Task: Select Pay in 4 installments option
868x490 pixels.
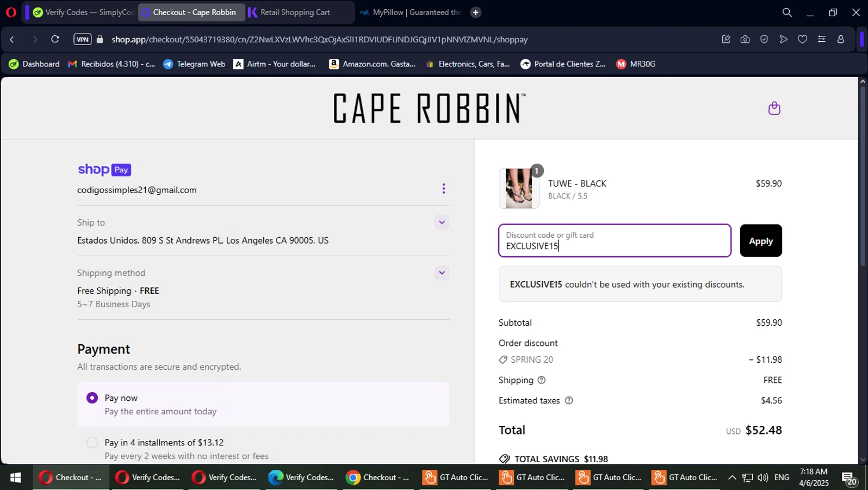Action: pos(92,443)
